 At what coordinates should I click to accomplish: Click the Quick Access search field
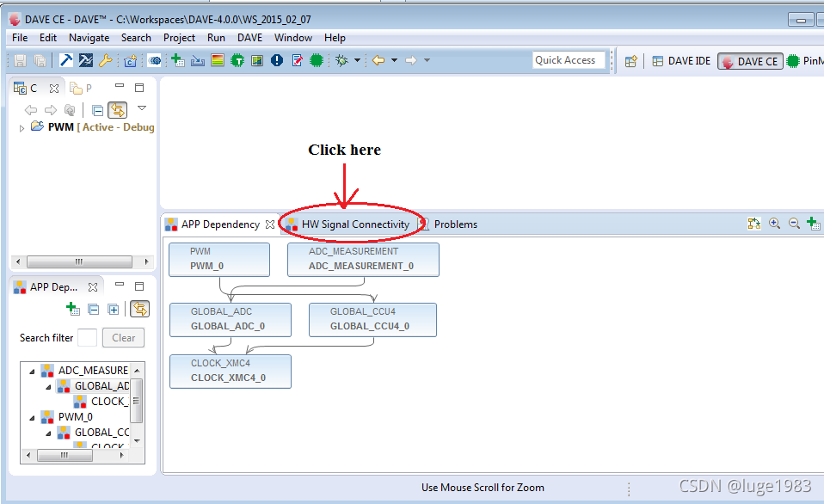569,60
